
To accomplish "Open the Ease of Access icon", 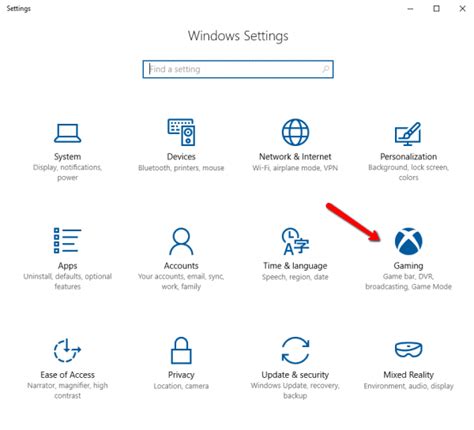I will pyautogui.click(x=67, y=350).
